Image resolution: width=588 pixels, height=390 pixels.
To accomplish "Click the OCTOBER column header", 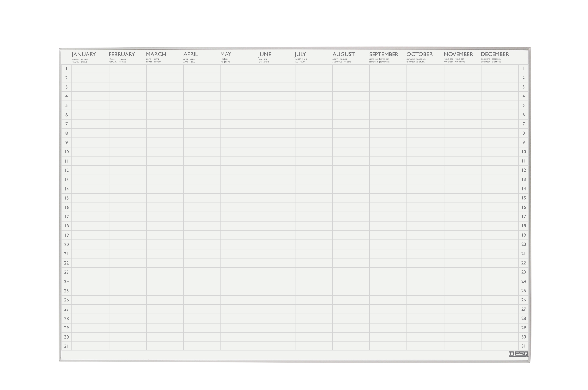I will [x=419, y=54].
